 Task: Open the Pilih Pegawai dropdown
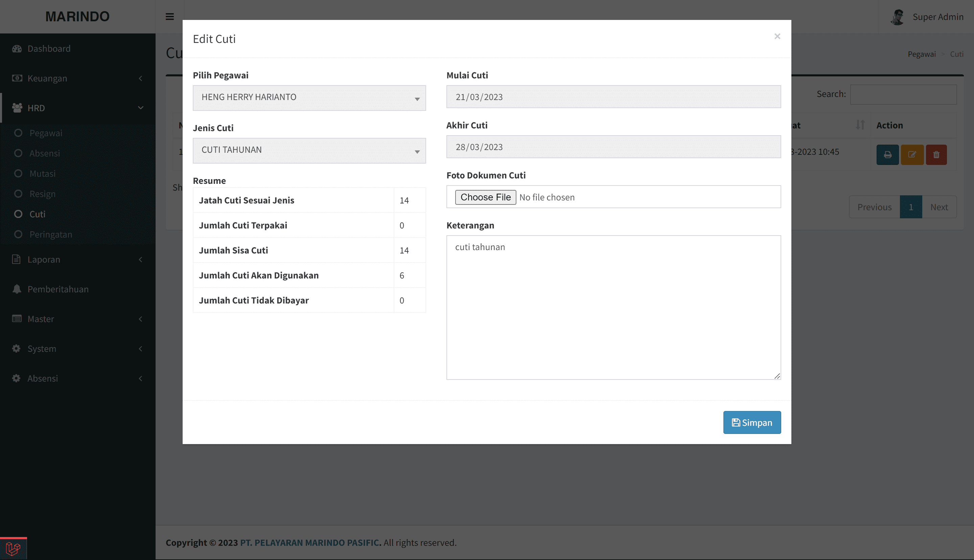[x=309, y=98]
